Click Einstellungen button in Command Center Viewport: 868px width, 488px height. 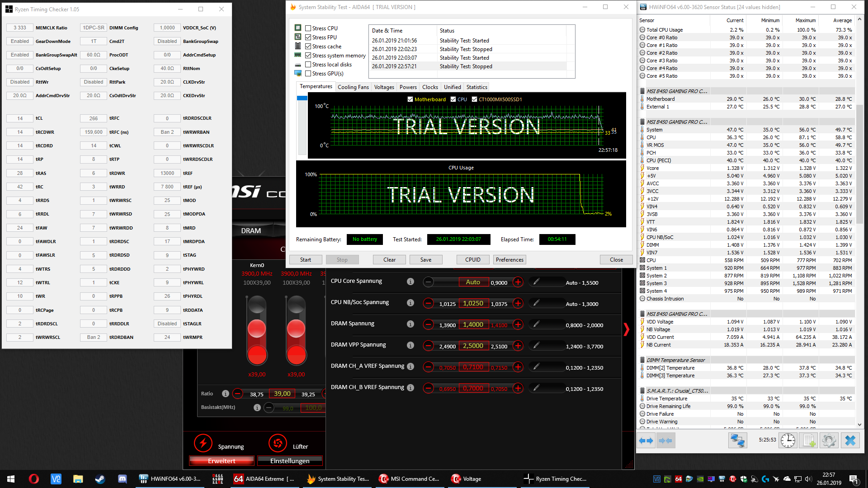(x=290, y=461)
